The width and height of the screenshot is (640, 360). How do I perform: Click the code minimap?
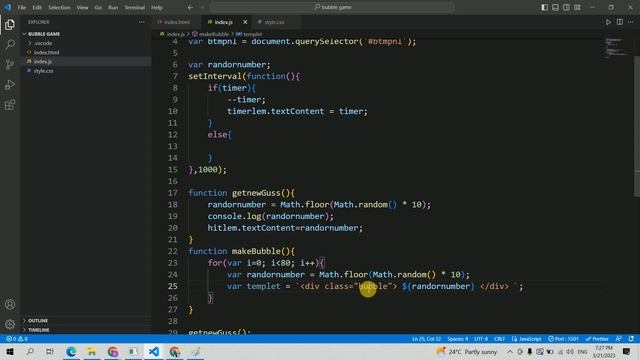(x=616, y=47)
